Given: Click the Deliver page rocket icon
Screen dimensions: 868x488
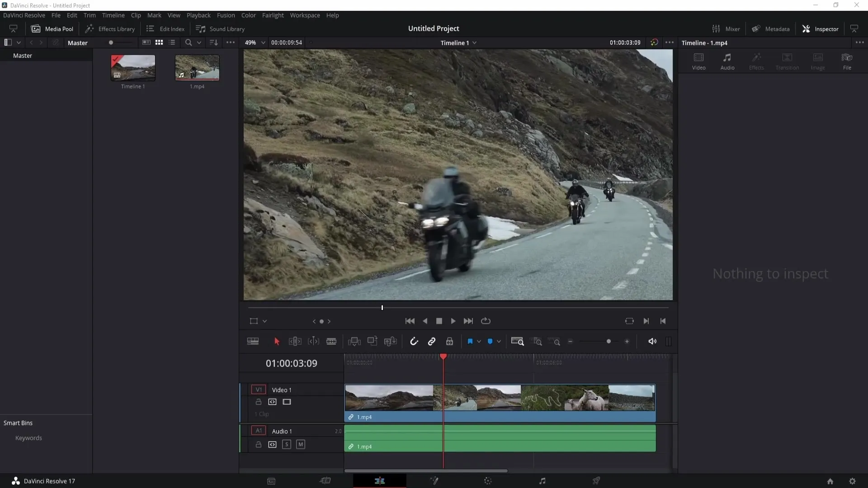Looking at the screenshot, I should 596,481.
